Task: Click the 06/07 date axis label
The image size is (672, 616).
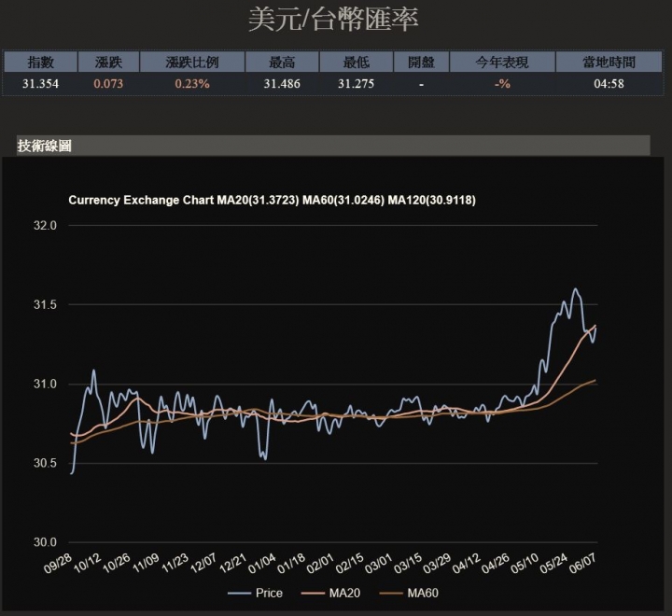Action: pos(582,563)
